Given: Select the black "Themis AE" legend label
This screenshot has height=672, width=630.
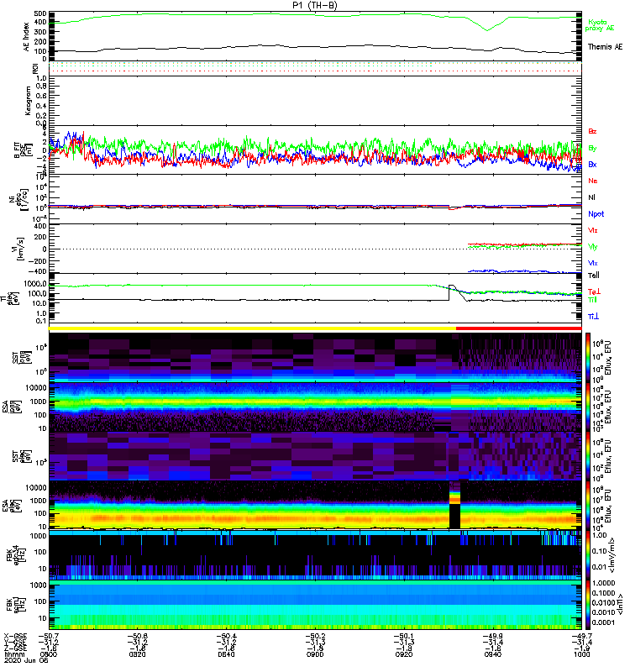Looking at the screenshot, I should click(x=605, y=47).
